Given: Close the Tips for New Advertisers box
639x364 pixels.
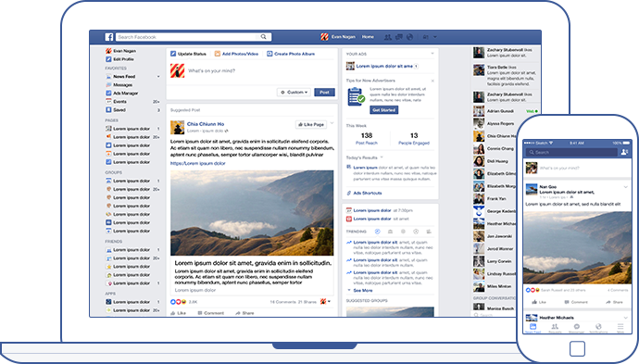Looking at the screenshot, I should pyautogui.click(x=432, y=81).
